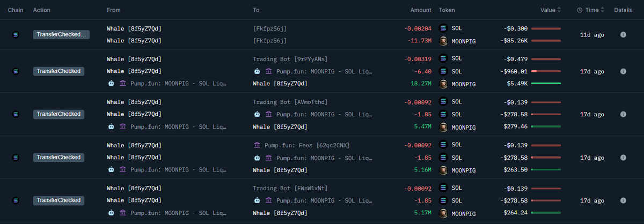Click the -11.73M amount value
This screenshot has height=224, width=644.
coord(418,41)
